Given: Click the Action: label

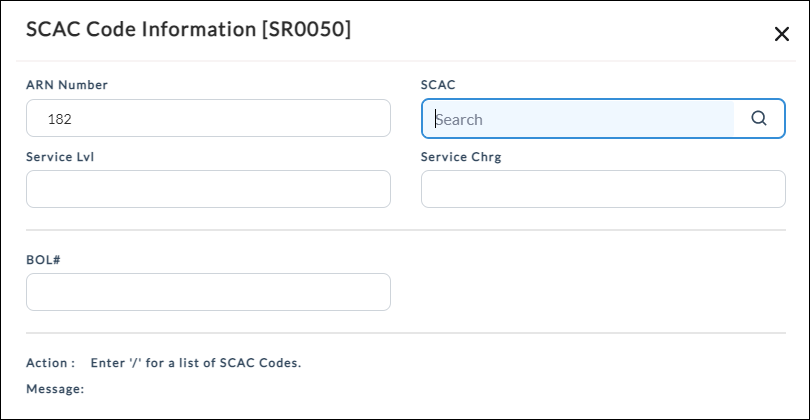Looking at the screenshot, I should click(x=51, y=363).
